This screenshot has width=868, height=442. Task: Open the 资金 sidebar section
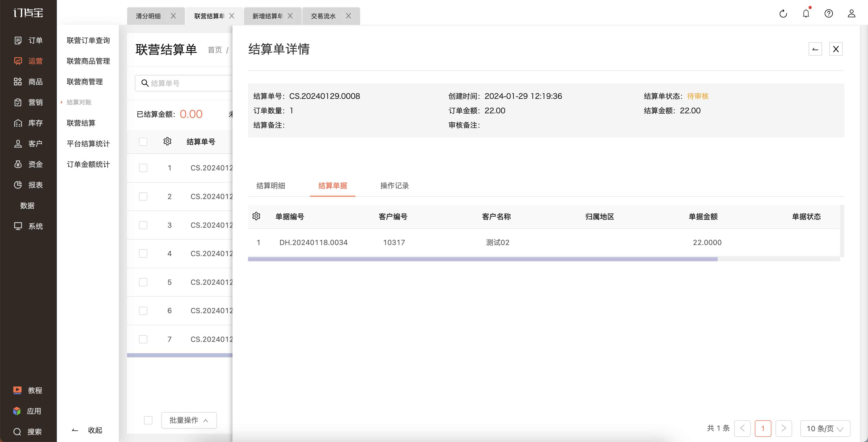coord(28,164)
